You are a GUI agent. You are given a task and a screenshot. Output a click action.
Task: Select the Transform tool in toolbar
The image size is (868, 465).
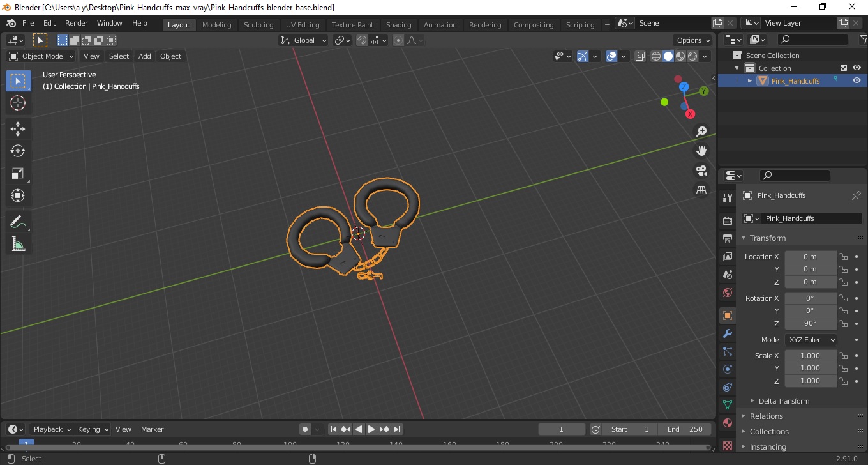tap(18, 195)
